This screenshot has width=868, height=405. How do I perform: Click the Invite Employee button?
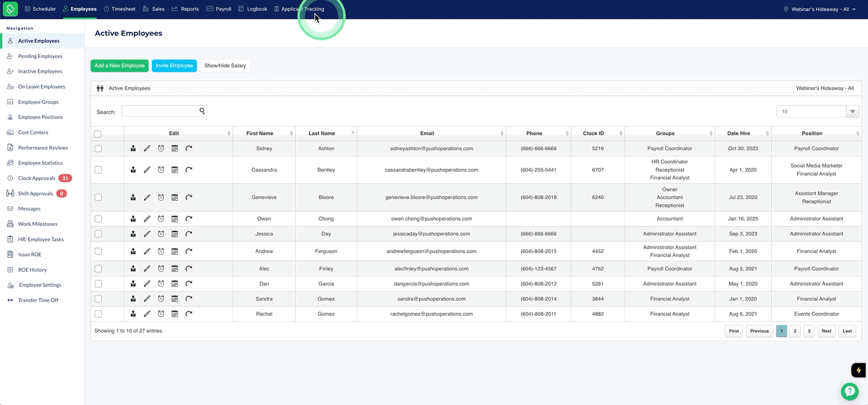pyautogui.click(x=174, y=66)
